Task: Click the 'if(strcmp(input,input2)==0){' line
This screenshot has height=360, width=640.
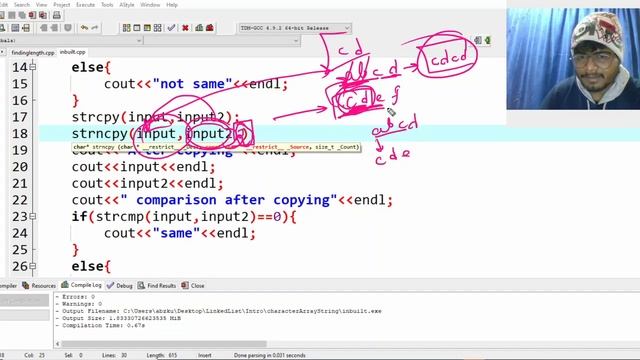Action: [184, 216]
